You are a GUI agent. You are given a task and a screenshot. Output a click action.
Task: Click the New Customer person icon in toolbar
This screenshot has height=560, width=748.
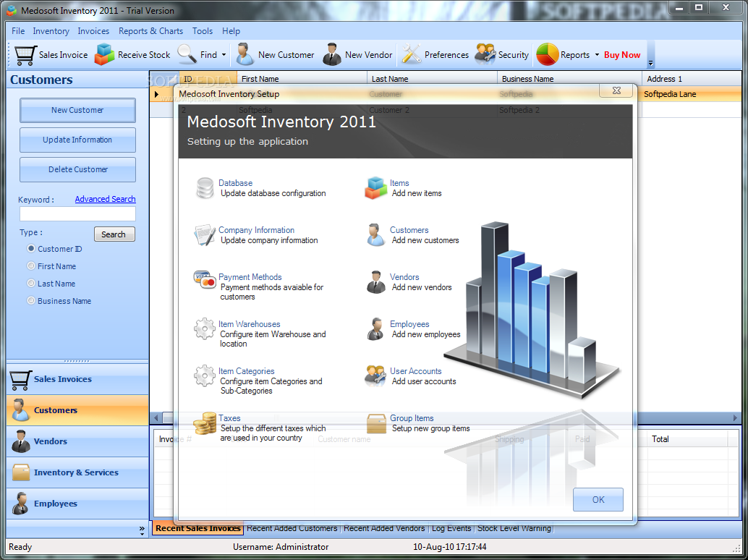pos(245,54)
